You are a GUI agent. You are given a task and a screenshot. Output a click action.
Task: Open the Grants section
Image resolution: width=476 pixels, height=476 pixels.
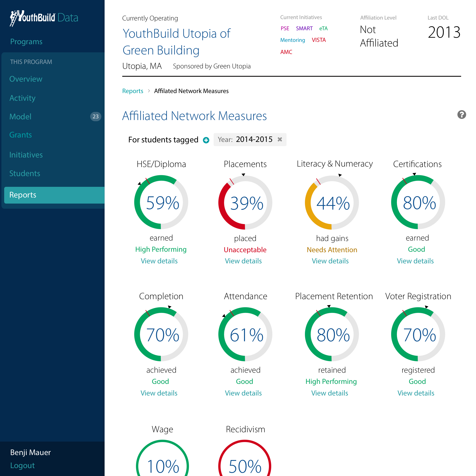pyautogui.click(x=21, y=135)
